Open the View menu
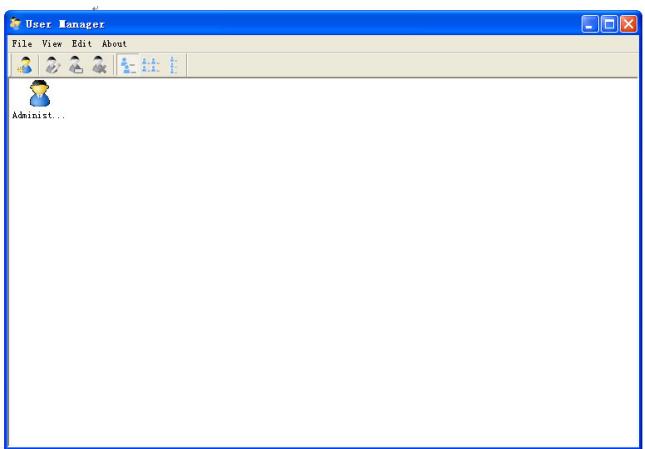Viewport: 645px width, 449px height. click(52, 44)
